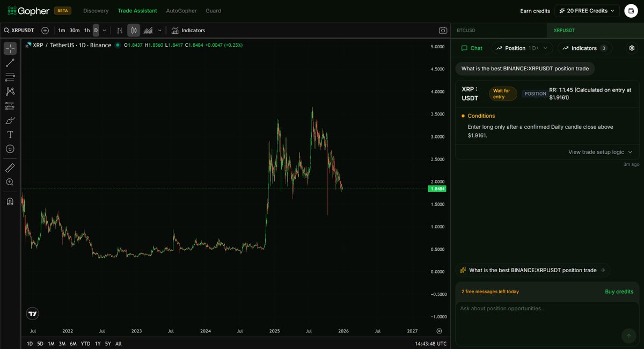
Task: Switch to 30m interval
Action: point(75,31)
